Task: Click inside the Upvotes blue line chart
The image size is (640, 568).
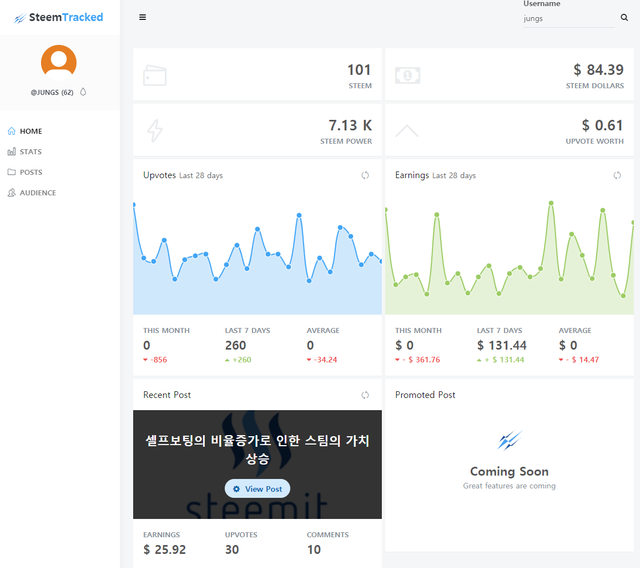Action: click(x=258, y=257)
